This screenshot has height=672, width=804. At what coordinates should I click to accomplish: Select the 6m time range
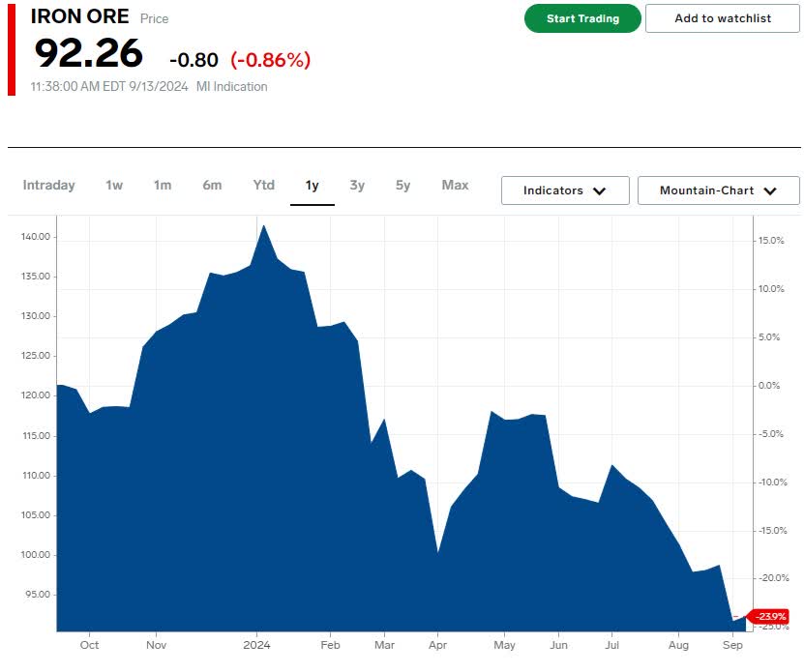tap(212, 186)
